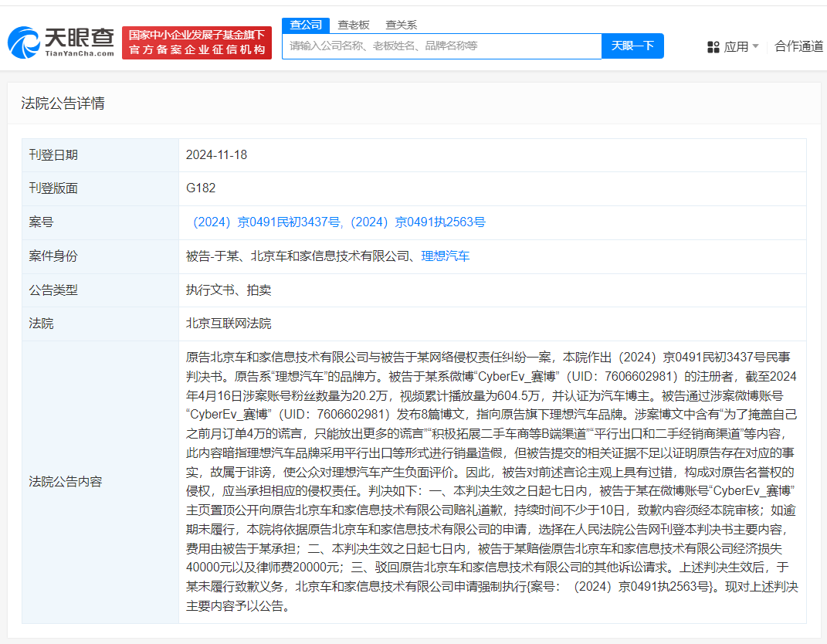Click the court announcement body paragraph
This screenshot has width=827, height=644.
[x=491, y=482]
